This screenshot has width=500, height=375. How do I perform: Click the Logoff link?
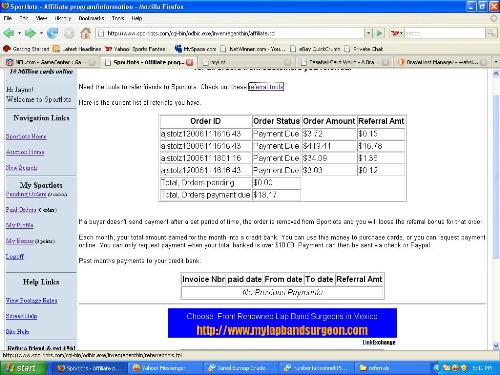[15, 256]
